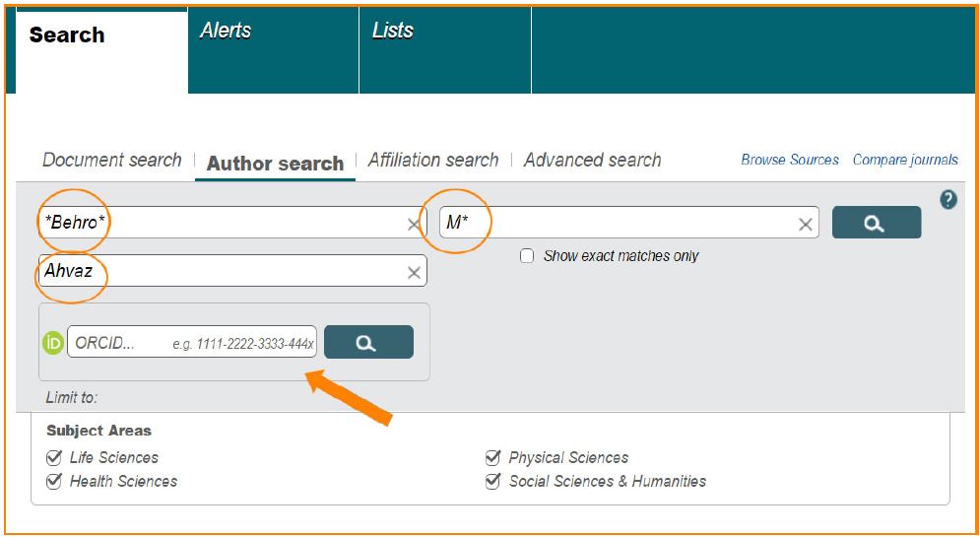Screen dimensions: 980x537
Task: Clear the first name field containing M*
Action: point(805,225)
